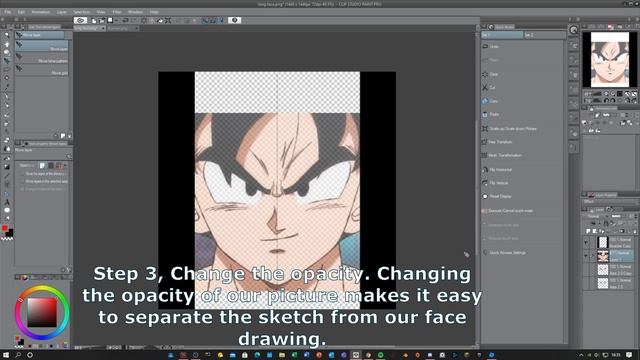Click the first document tab in canvas area
The image size is (640, 360).
click(x=90, y=28)
